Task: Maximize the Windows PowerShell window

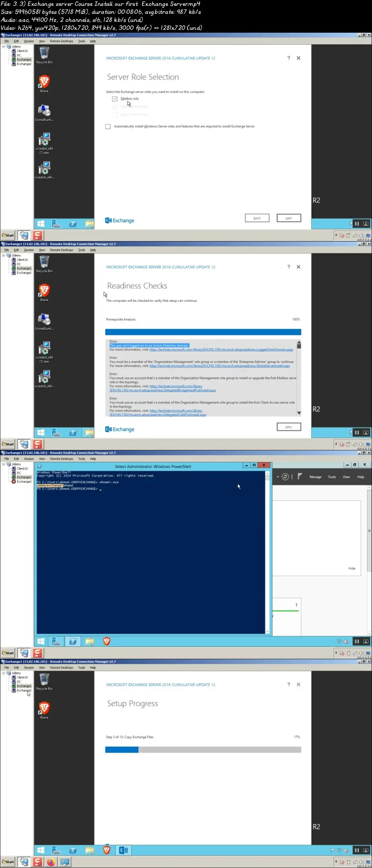Action: 254,465
